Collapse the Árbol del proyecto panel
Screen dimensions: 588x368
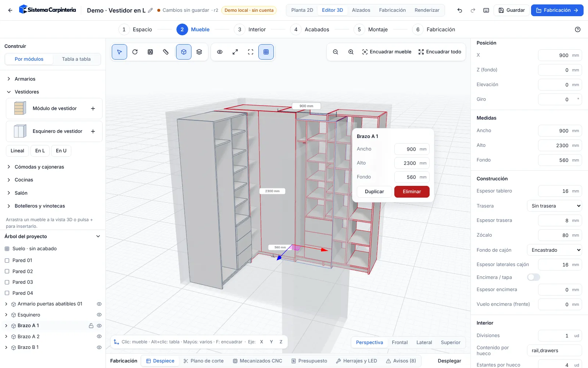[98, 236]
